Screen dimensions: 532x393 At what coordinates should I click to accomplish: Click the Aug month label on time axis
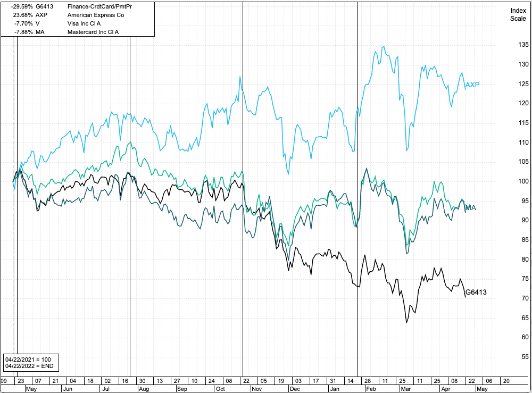point(144,389)
